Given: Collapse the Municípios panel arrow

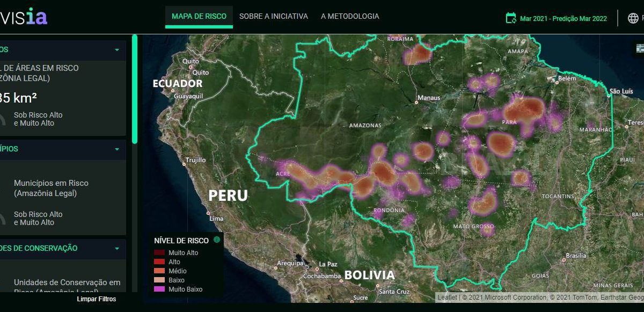Looking at the screenshot, I should tap(117, 149).
